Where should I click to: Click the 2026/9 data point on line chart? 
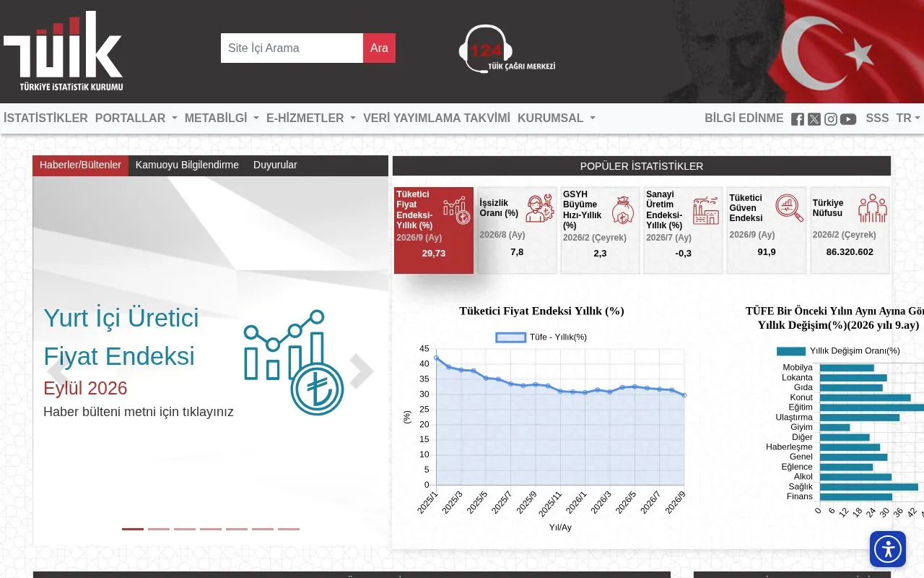[x=684, y=395]
